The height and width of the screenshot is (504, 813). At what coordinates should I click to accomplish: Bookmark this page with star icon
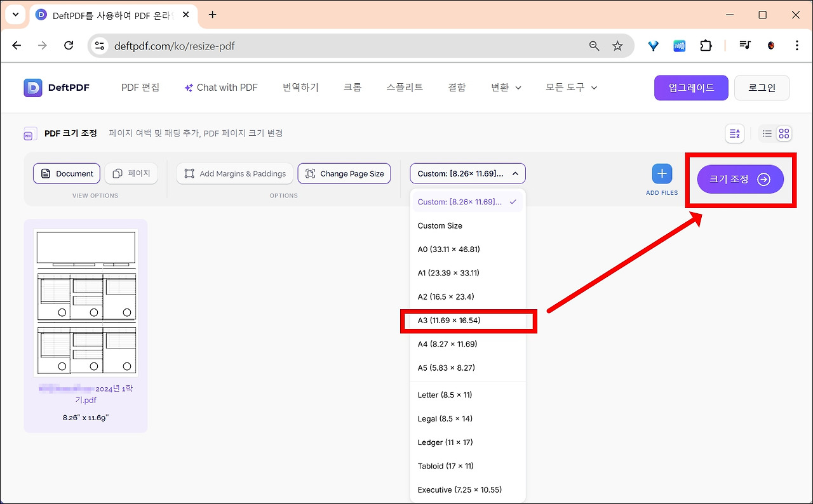point(617,46)
